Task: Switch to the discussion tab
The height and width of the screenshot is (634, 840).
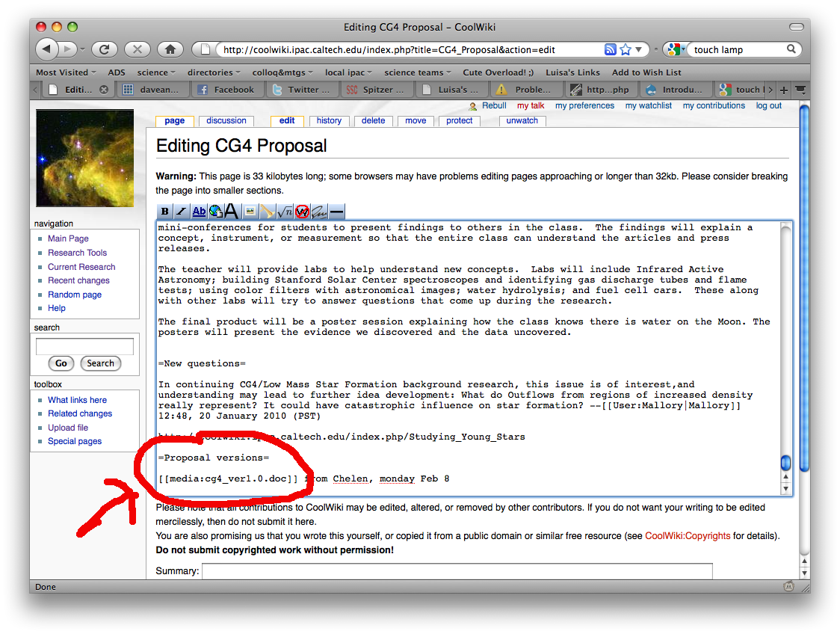Action: tap(226, 120)
